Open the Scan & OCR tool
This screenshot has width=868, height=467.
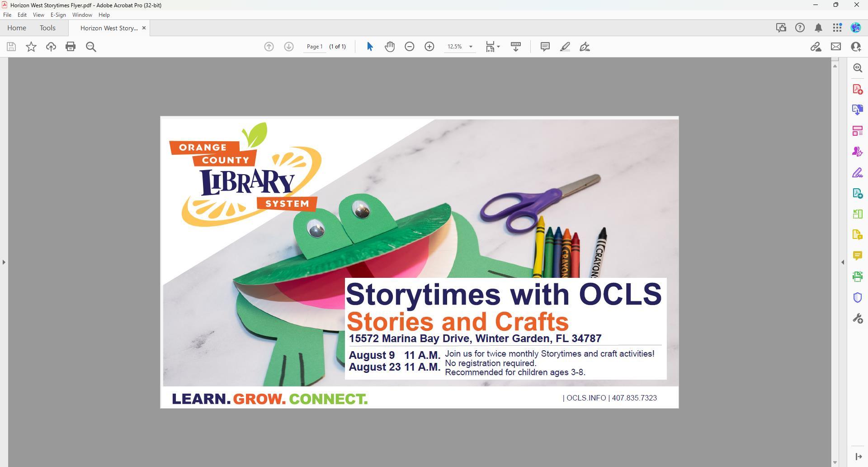(858, 276)
